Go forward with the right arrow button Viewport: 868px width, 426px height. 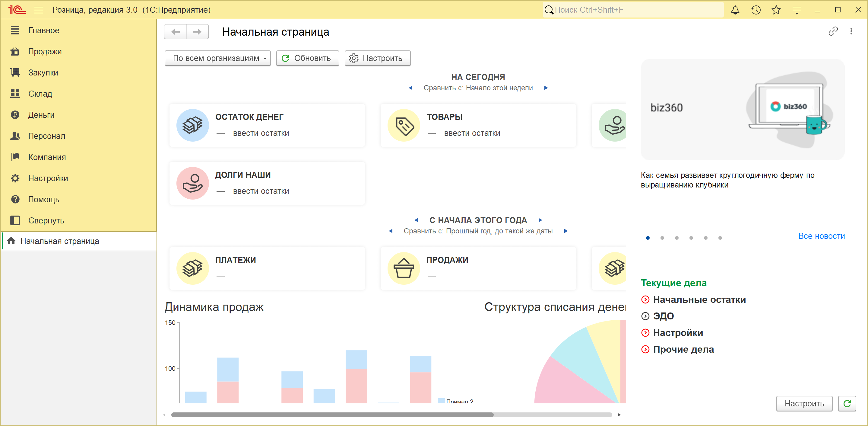pyautogui.click(x=198, y=32)
